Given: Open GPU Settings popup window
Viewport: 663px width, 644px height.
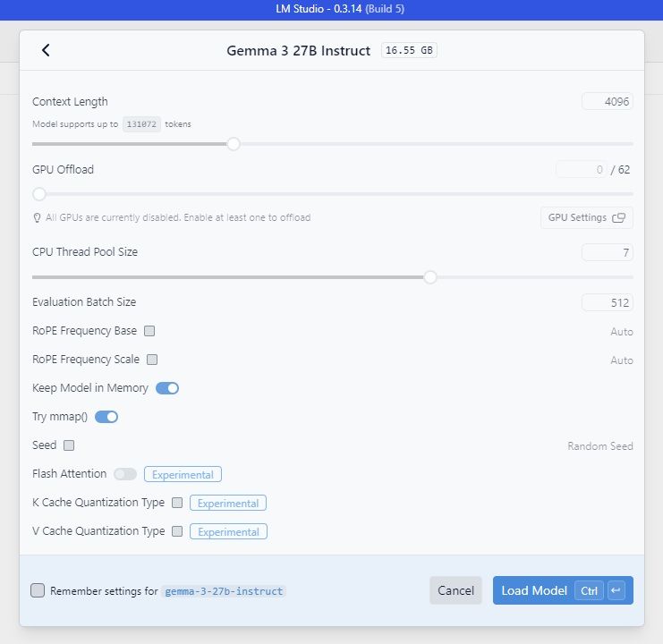Looking at the screenshot, I should 586,217.
